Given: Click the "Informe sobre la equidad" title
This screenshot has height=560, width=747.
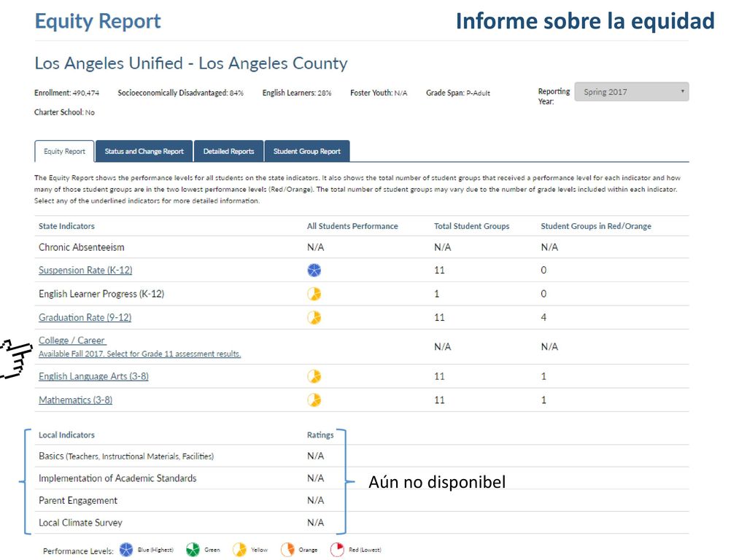Looking at the screenshot, I should [585, 21].
